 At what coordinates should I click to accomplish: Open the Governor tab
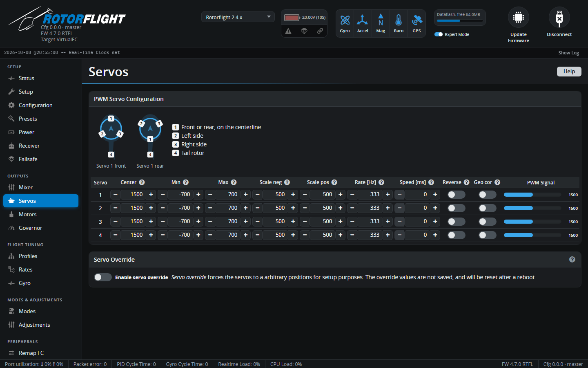(x=41, y=228)
